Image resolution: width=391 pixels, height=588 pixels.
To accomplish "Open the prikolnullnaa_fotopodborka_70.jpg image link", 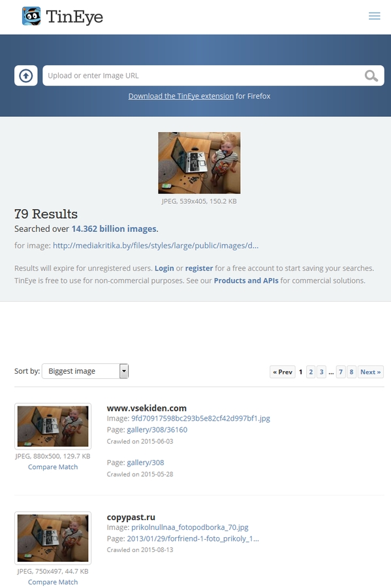I will point(189,527).
